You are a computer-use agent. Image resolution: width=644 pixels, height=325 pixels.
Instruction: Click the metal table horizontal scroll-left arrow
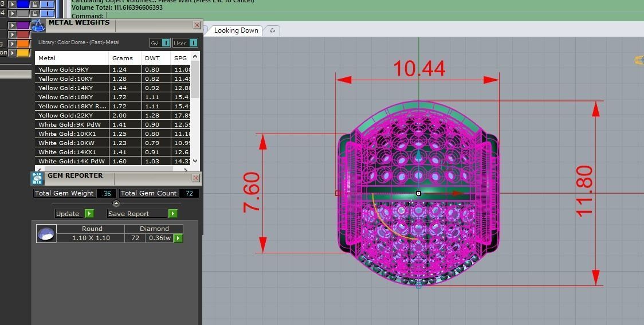pos(39,169)
